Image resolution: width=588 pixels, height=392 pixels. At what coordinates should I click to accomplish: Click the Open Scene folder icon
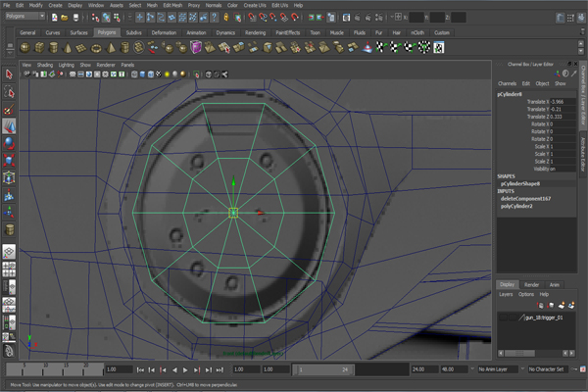click(x=65, y=18)
